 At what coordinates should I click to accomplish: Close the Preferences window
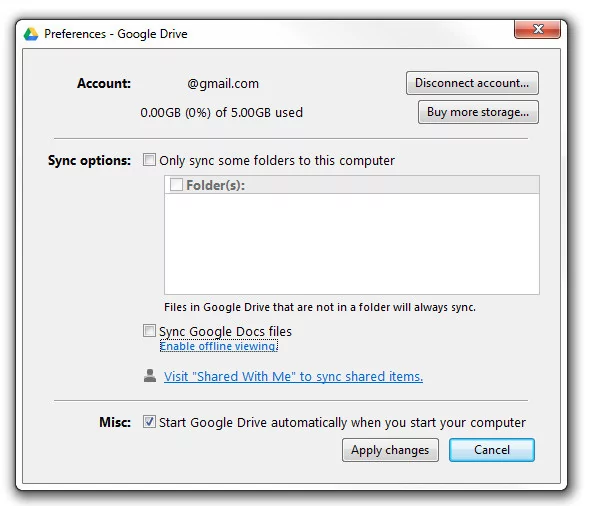pos(537,29)
